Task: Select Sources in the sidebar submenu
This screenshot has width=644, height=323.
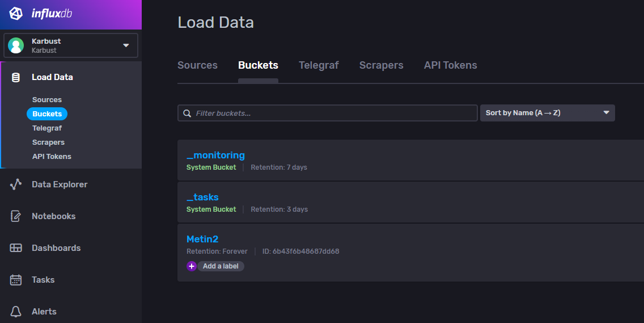Action: coord(47,100)
